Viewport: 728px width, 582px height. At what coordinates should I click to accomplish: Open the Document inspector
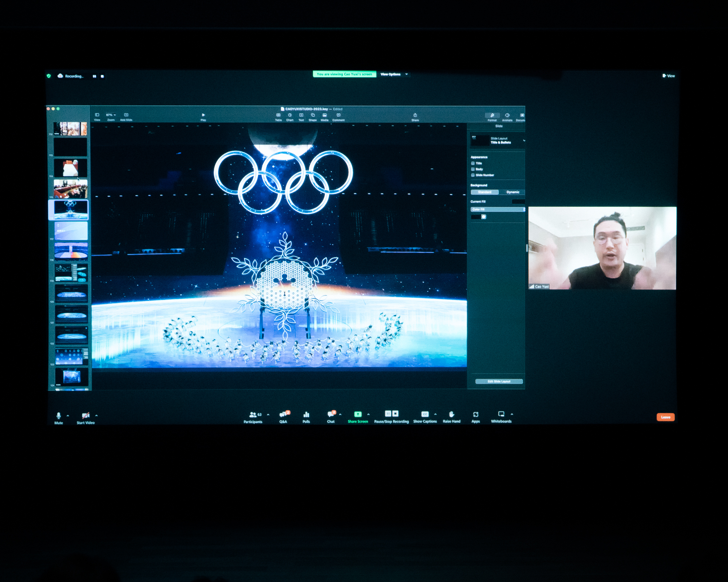(522, 115)
